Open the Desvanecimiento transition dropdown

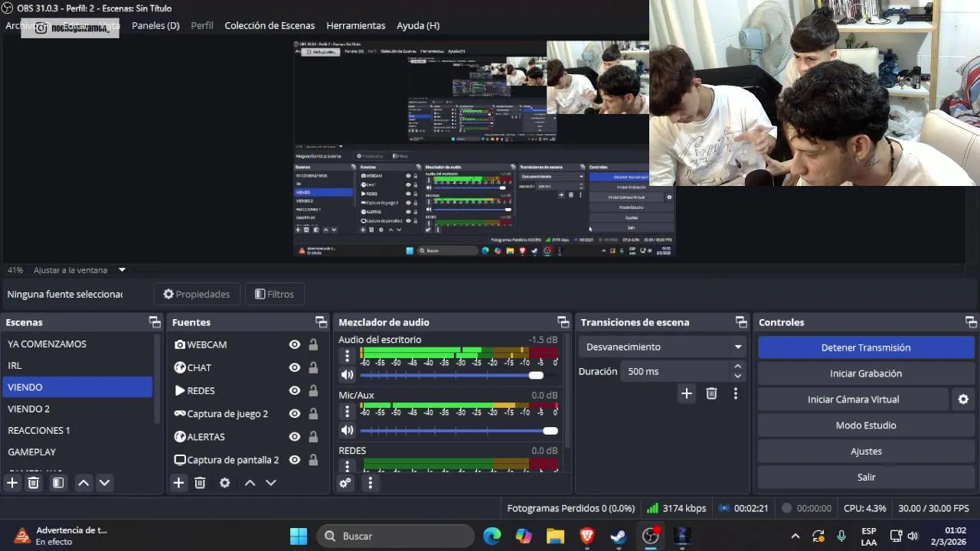tap(662, 347)
